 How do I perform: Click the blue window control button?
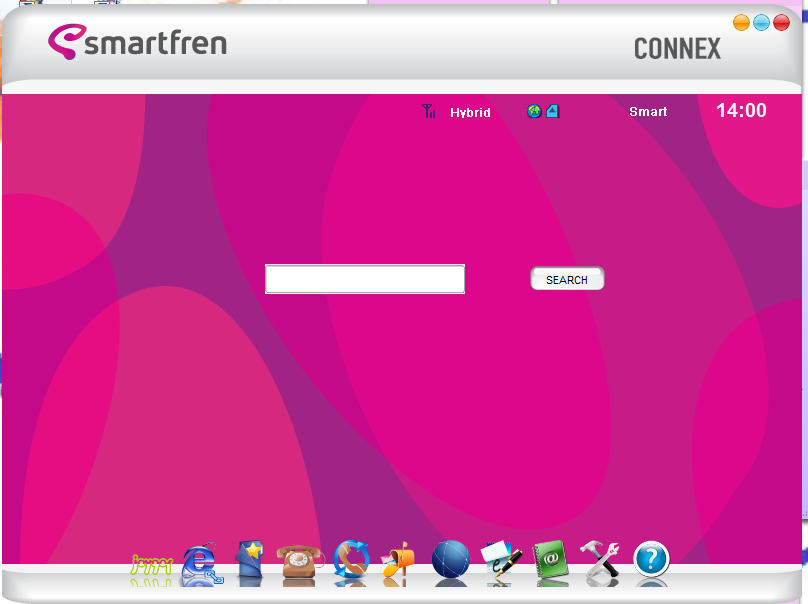pyautogui.click(x=761, y=23)
